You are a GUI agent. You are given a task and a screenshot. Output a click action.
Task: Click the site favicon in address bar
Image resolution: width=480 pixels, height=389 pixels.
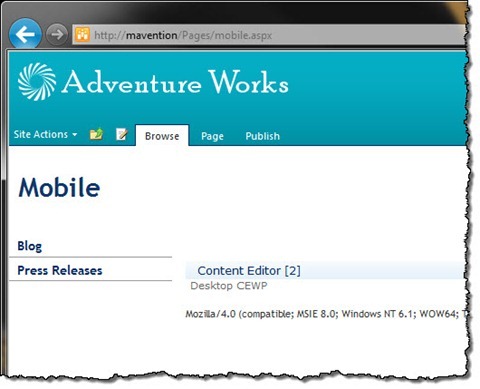[82, 34]
